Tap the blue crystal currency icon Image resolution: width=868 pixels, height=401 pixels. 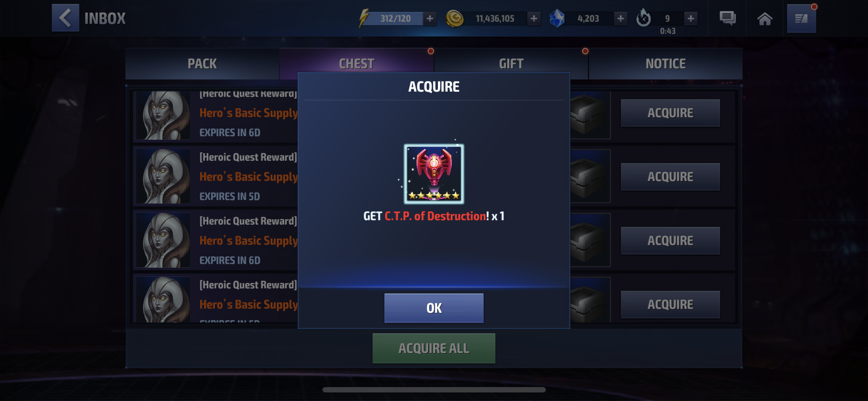(x=557, y=19)
